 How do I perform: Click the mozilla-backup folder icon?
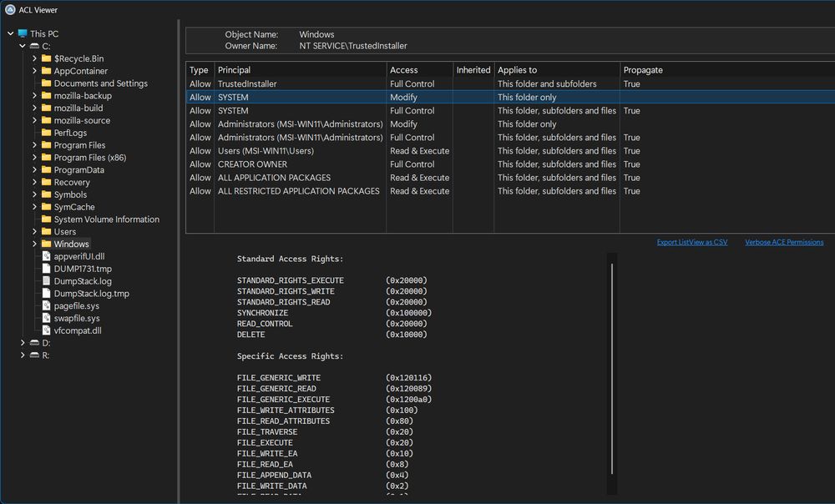click(x=46, y=96)
